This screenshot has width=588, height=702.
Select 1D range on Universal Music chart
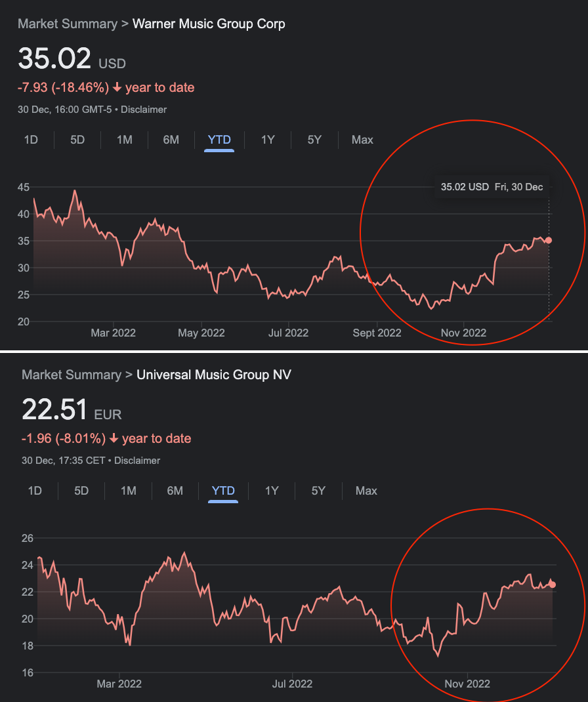(x=35, y=491)
